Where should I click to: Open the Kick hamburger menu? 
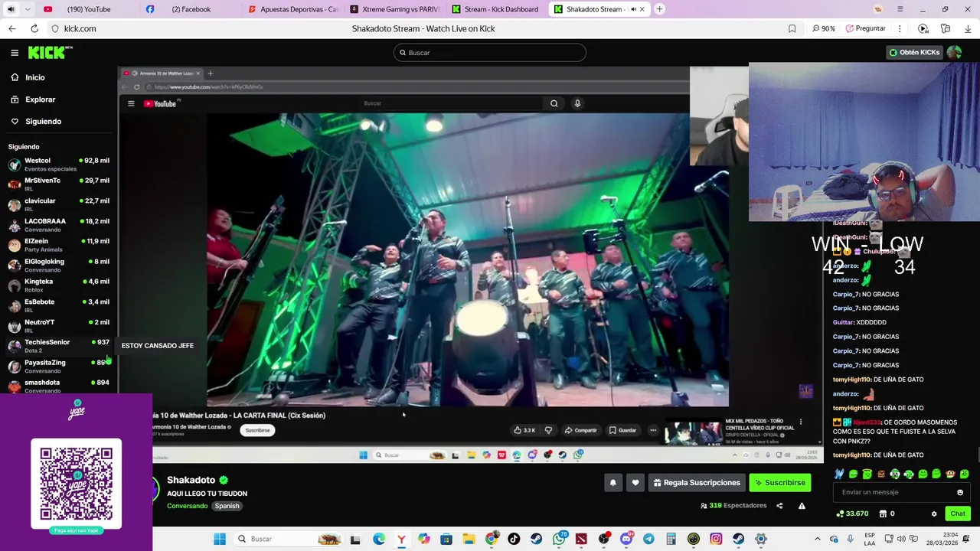tap(15, 53)
